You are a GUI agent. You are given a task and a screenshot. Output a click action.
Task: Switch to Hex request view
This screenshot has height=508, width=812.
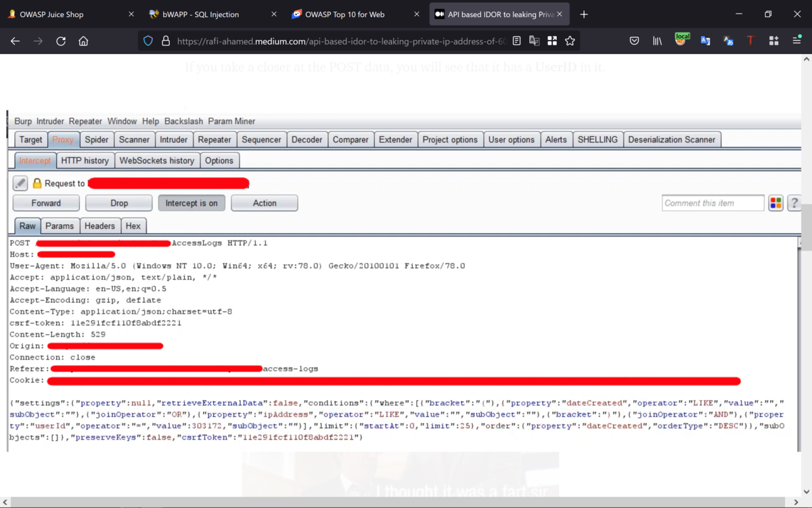[133, 226]
